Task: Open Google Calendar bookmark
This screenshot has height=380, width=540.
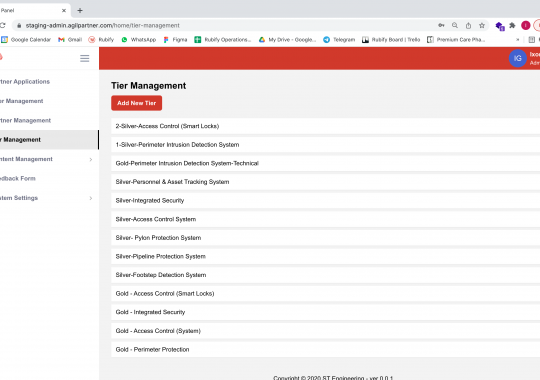Action: tap(26, 40)
